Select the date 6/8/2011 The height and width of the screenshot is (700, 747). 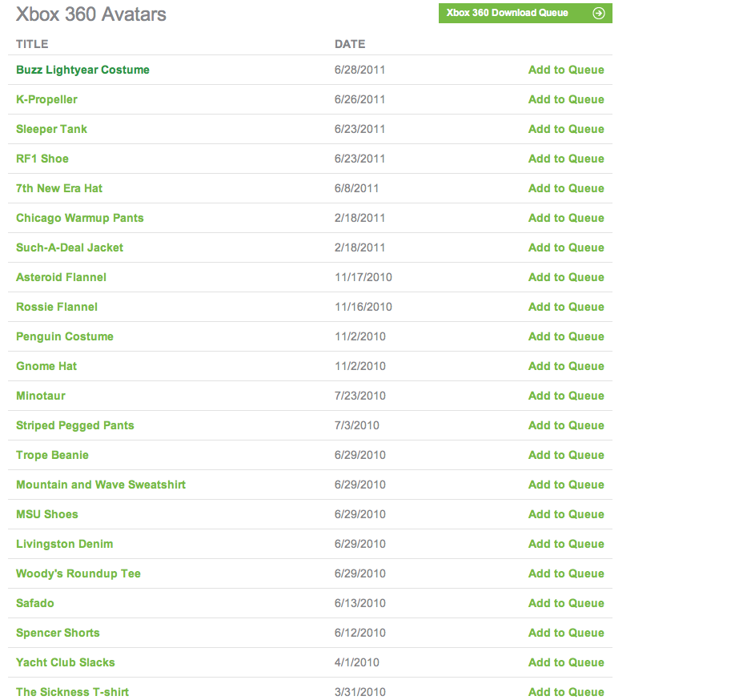pos(356,188)
